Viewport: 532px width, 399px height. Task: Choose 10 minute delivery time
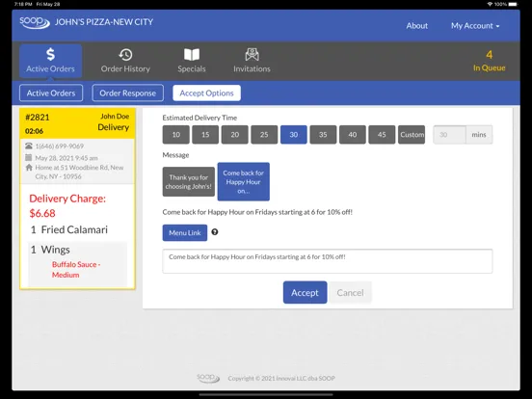point(176,135)
